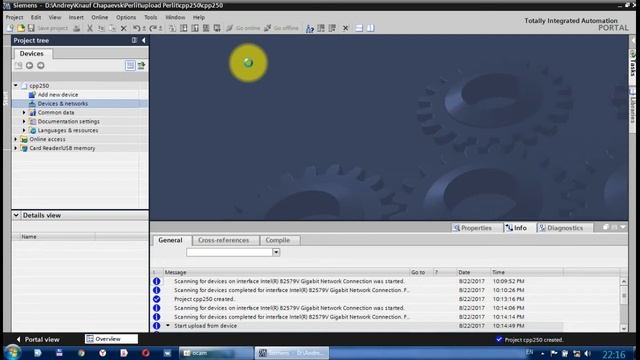Image resolution: width=640 pixels, height=360 pixels.
Task: Open the message filter dropdown
Action: [276, 252]
